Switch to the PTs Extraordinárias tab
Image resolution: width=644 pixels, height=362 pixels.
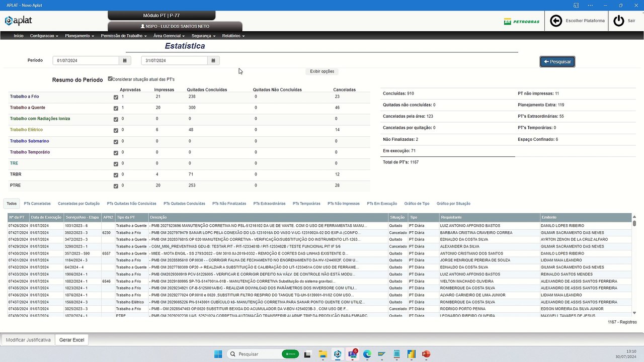pyautogui.click(x=269, y=204)
